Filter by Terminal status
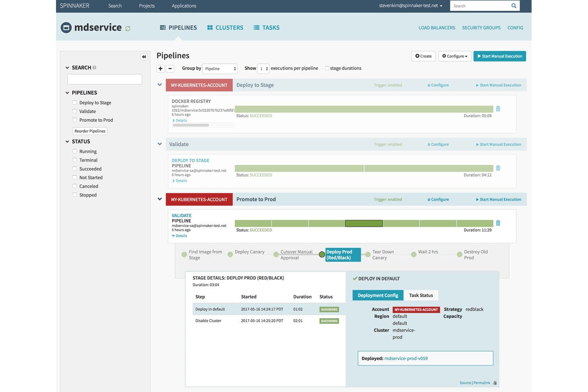 74,160
